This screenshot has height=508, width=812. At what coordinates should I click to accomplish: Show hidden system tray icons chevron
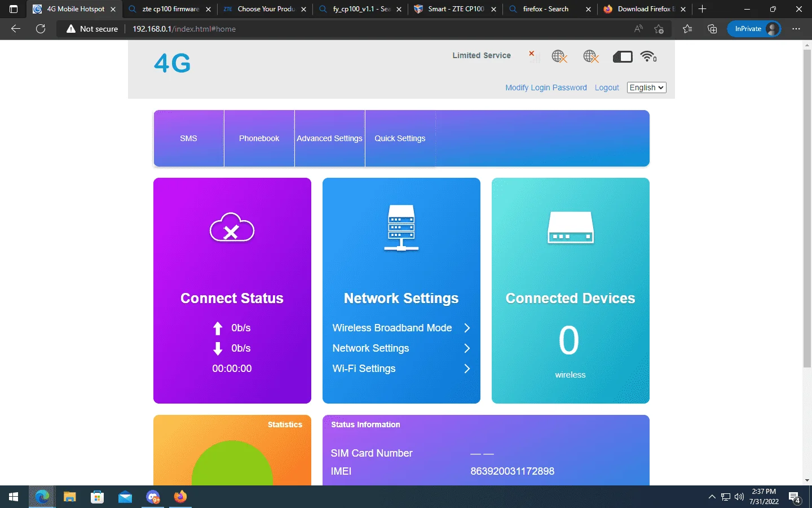tap(712, 497)
